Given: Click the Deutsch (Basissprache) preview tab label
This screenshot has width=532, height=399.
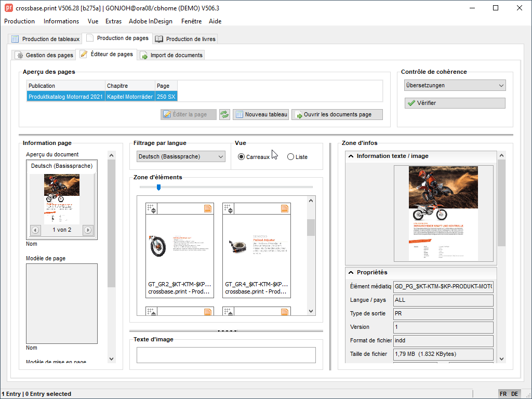Looking at the screenshot, I should tap(62, 166).
